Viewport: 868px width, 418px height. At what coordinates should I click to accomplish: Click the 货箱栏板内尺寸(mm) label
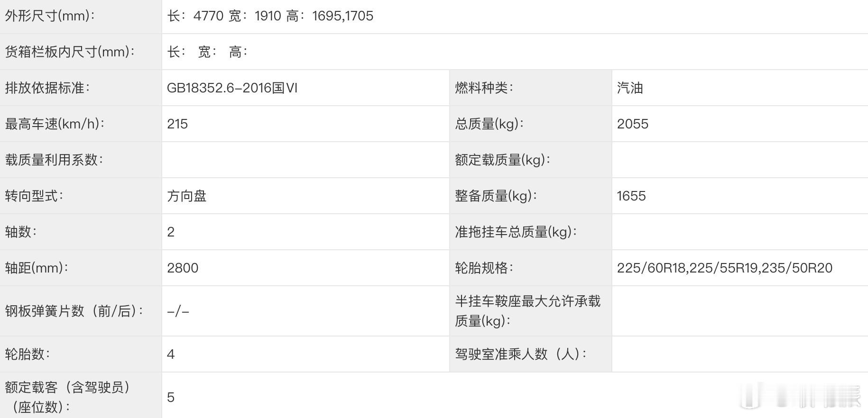70,52
